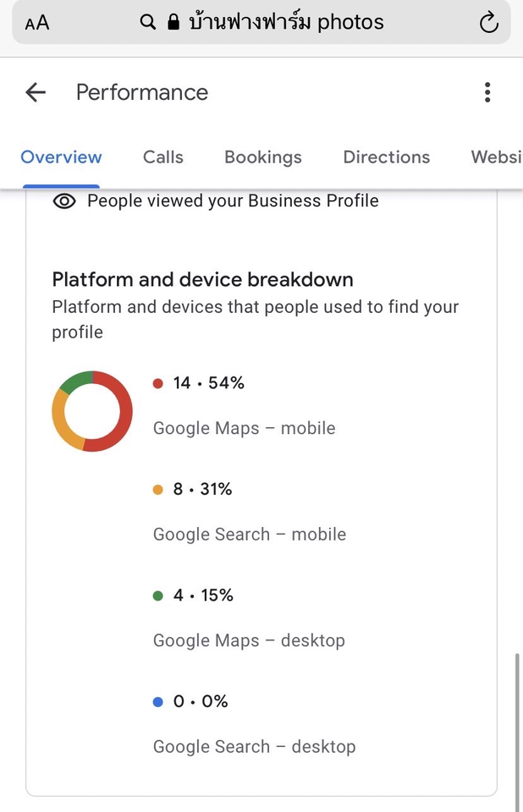Open the three-dot overflow menu

pyautogui.click(x=487, y=92)
